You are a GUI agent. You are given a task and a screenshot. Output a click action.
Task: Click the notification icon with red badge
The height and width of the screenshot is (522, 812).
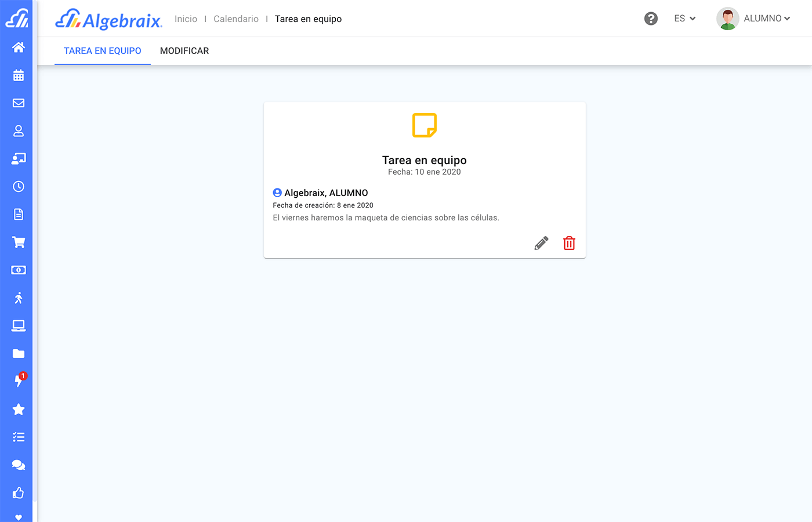[19, 380]
